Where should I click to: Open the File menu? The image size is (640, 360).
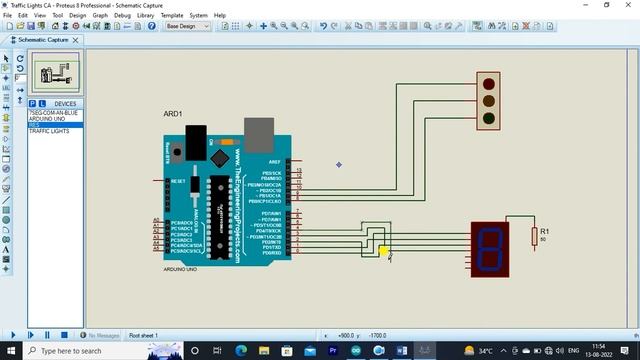[x=7, y=15]
